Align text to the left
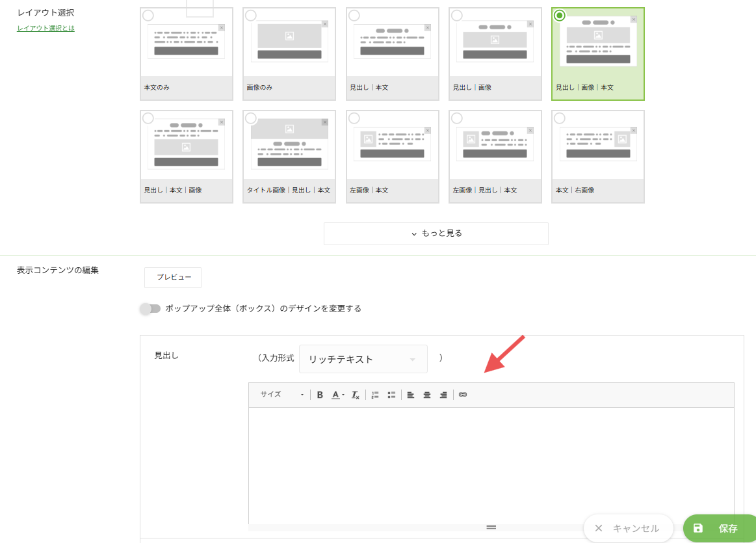The height and width of the screenshot is (543, 756). [x=411, y=395]
